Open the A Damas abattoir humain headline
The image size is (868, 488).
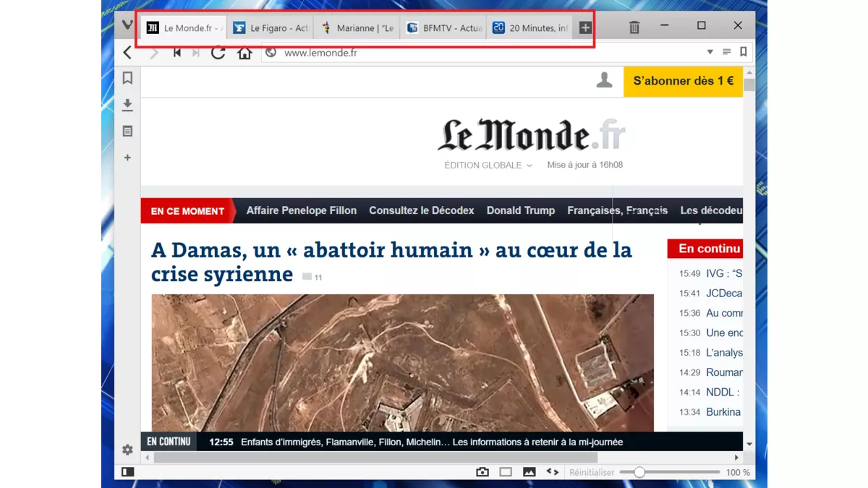click(x=391, y=262)
